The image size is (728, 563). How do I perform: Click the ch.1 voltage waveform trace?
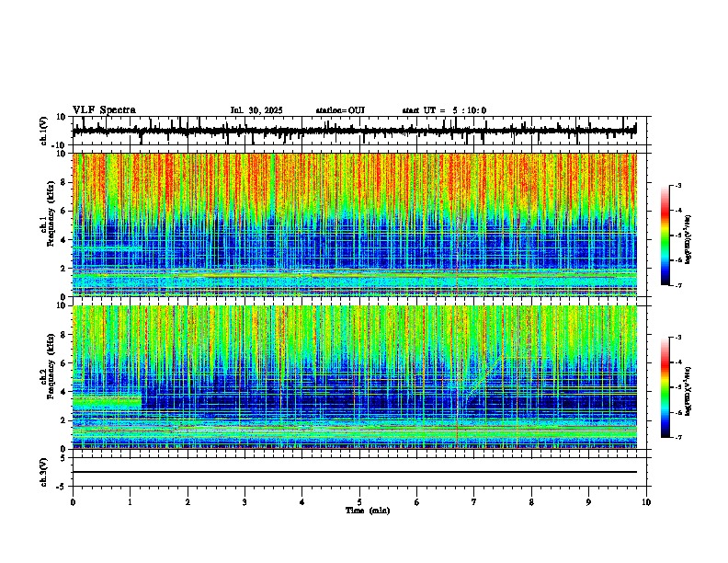pos(354,131)
